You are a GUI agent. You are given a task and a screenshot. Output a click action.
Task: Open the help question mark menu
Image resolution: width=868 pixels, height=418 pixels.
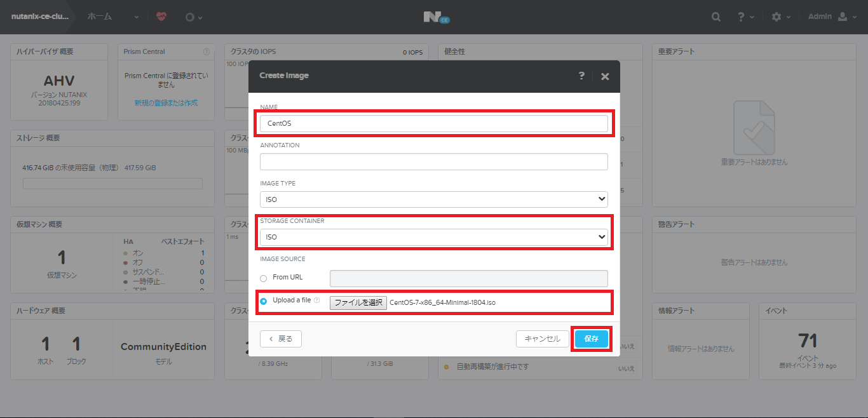[x=745, y=17]
